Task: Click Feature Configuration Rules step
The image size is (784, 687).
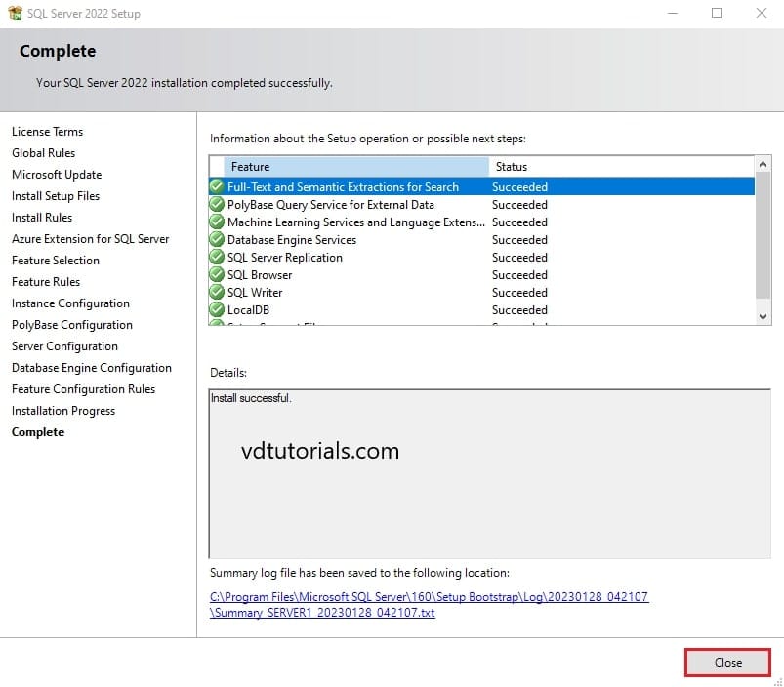Action: 84,389
